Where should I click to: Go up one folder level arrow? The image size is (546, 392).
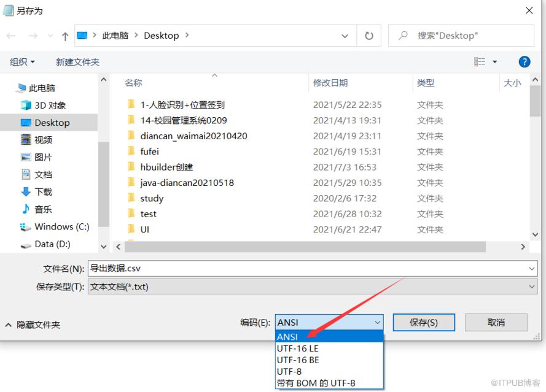click(64, 36)
